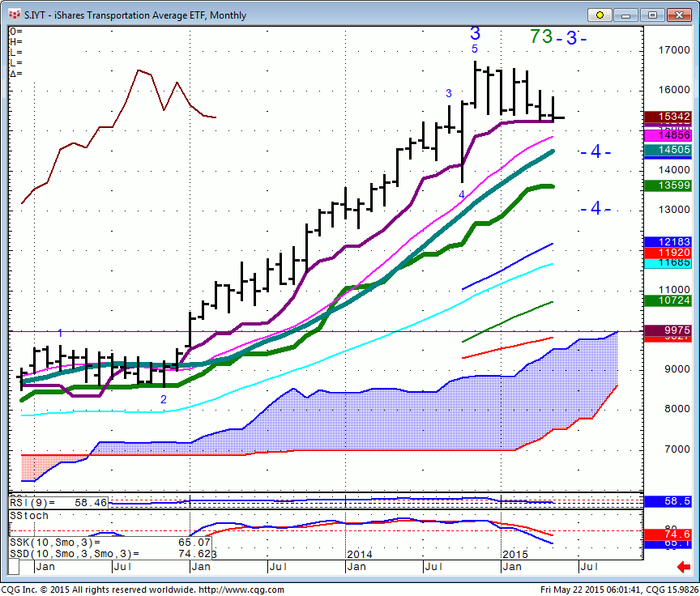Click the red 11920 price label
This screenshot has width=700, height=596.
click(668, 253)
